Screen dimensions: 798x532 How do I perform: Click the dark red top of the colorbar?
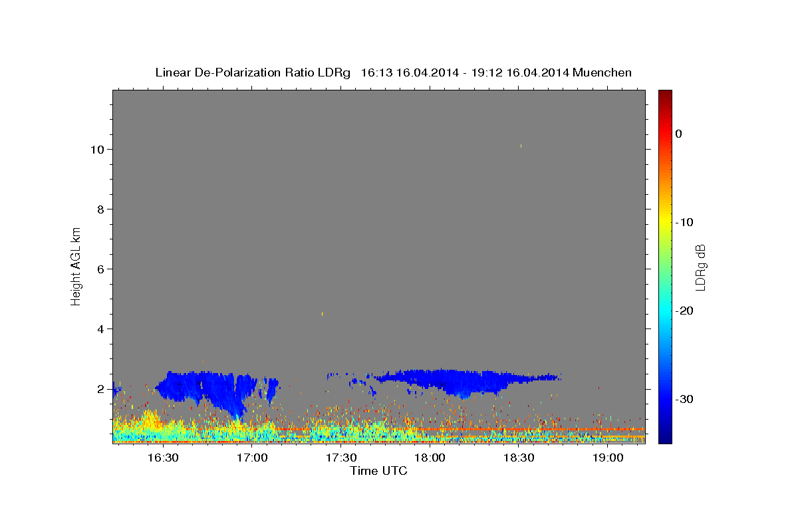pos(665,94)
